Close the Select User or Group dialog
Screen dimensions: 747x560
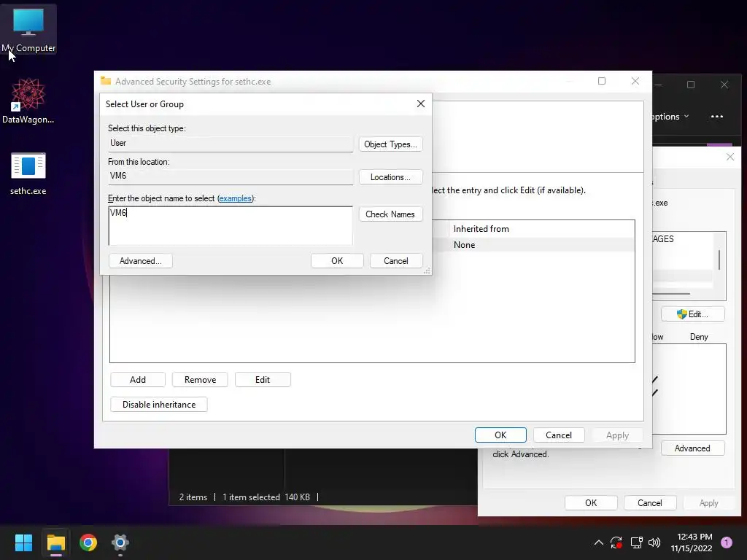tap(421, 104)
